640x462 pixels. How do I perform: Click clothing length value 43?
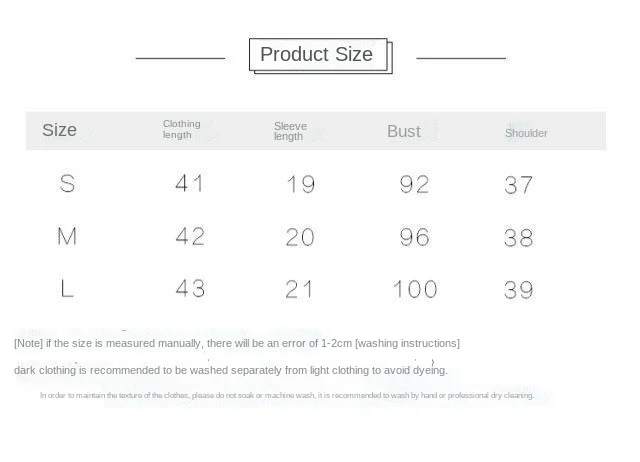point(190,288)
